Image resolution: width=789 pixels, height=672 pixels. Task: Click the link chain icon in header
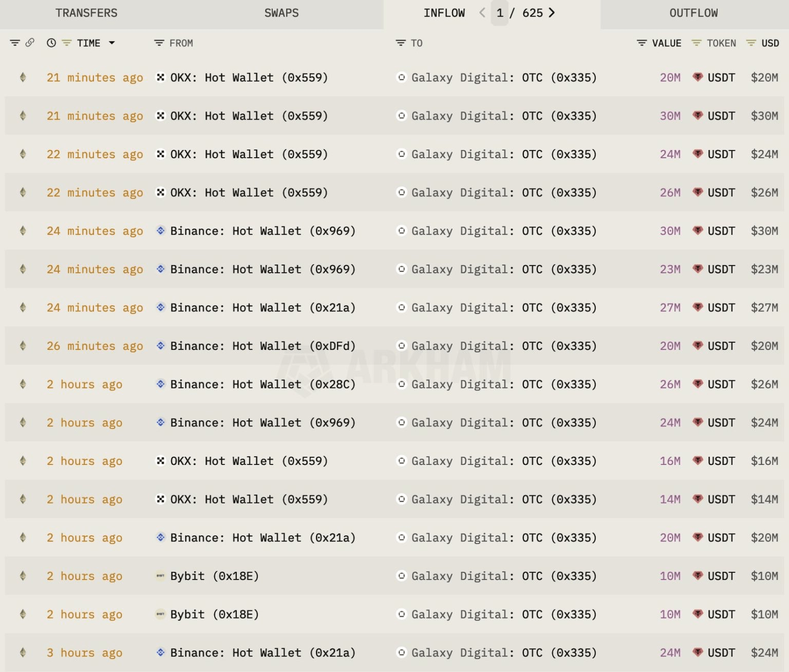pos(30,43)
